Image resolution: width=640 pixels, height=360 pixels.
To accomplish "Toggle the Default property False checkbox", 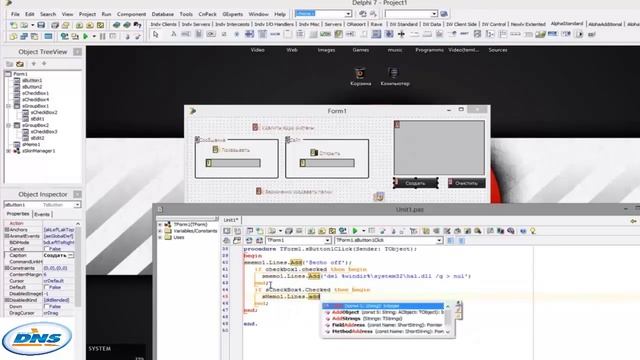I will [x=47, y=287].
